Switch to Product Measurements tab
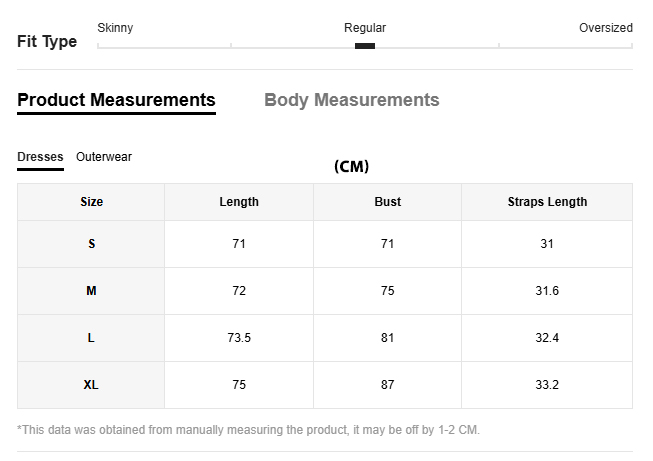Screen dimensions: 653x461 pyautogui.click(x=116, y=100)
